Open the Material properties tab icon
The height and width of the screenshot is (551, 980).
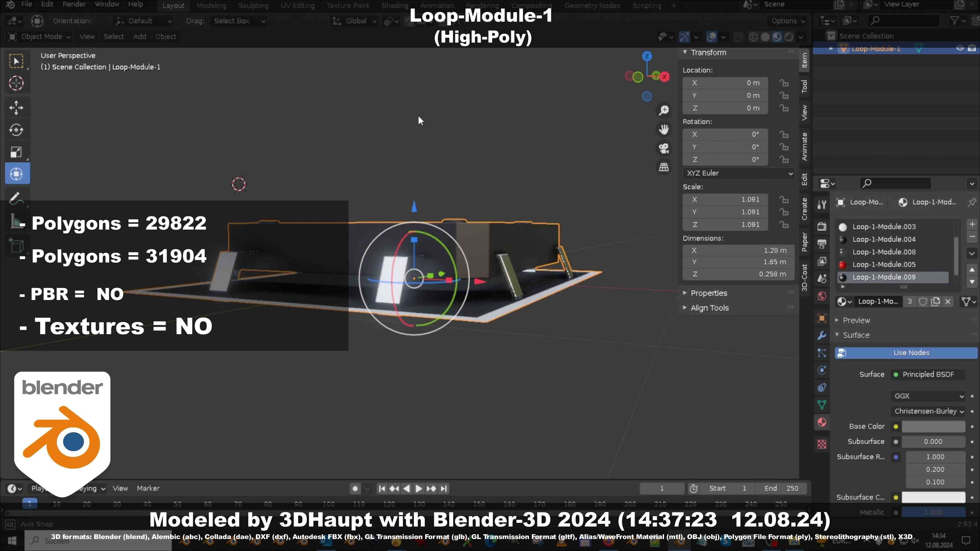pyautogui.click(x=822, y=422)
